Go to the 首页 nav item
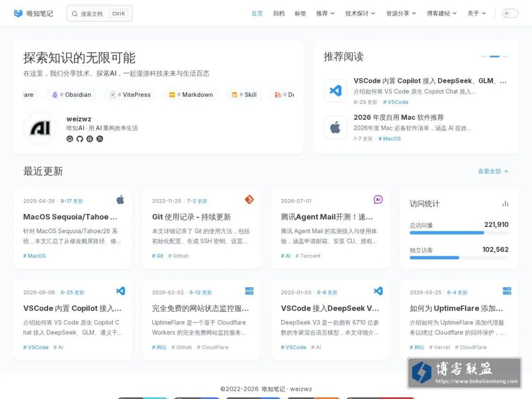This screenshot has width=532, height=399. pos(257,13)
